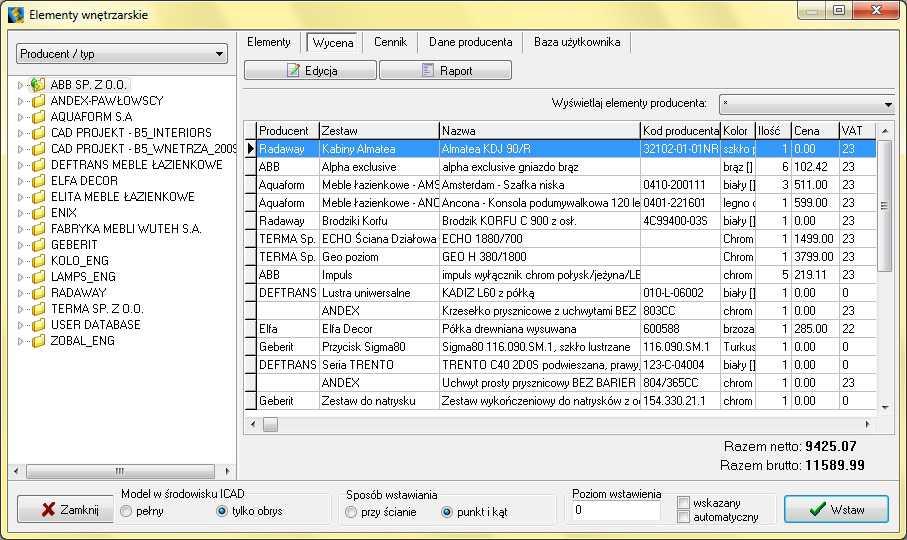This screenshot has height=540, width=907.
Task: Click the TERMA SP. Z O.O. folder icon
Action: pos(39,309)
